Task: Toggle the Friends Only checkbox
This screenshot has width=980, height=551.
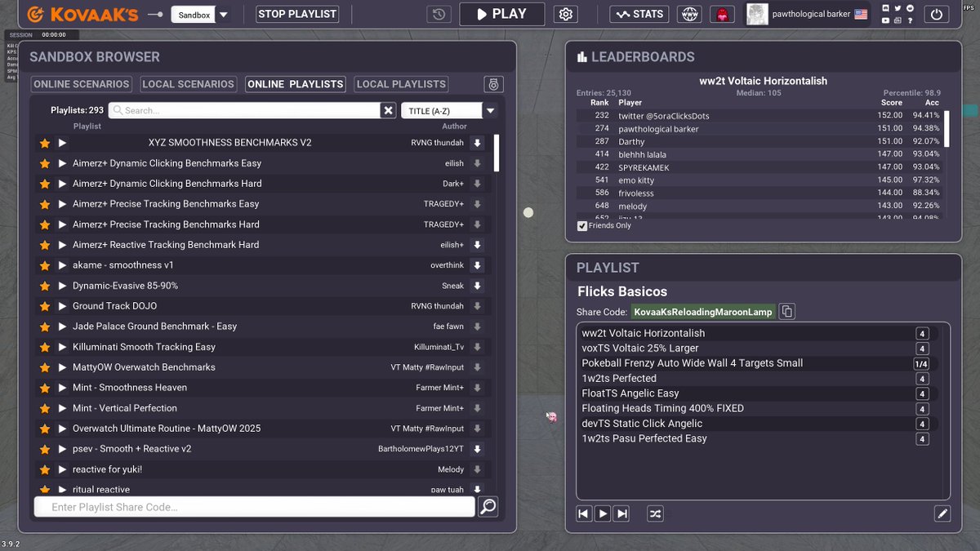Action: [582, 226]
